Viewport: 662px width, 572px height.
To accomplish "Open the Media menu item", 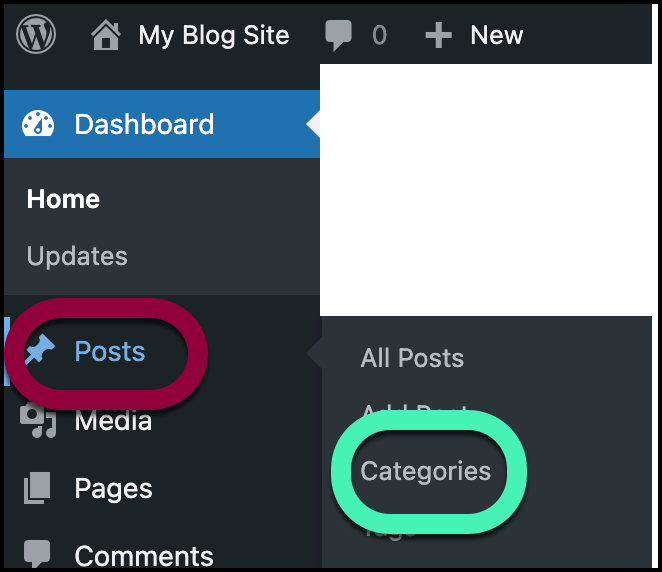I will [x=113, y=421].
